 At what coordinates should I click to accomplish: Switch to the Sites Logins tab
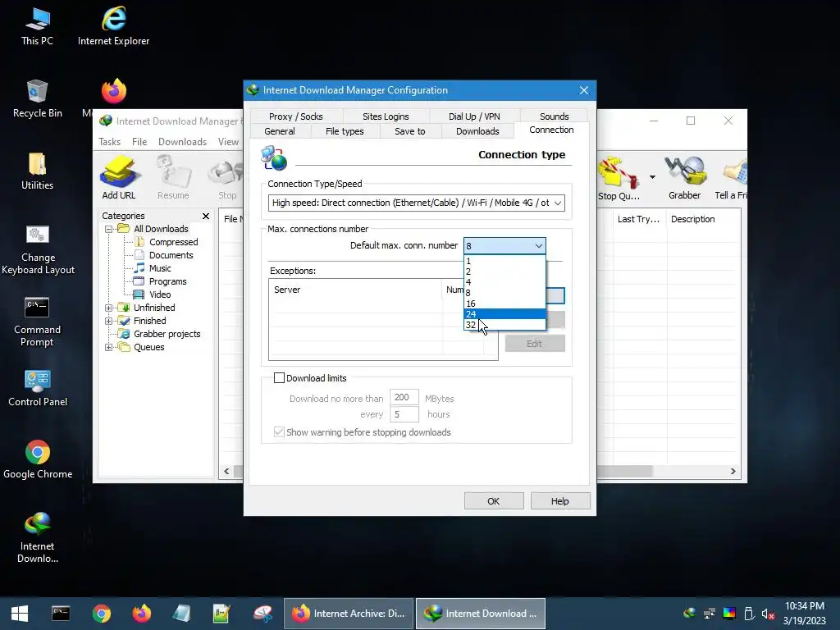tap(386, 116)
